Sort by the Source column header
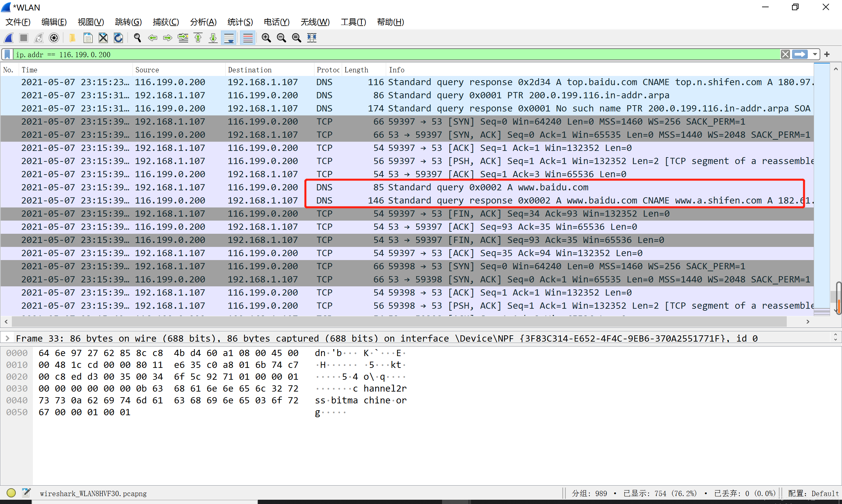Screen dimensions: 842x504 click(179, 70)
